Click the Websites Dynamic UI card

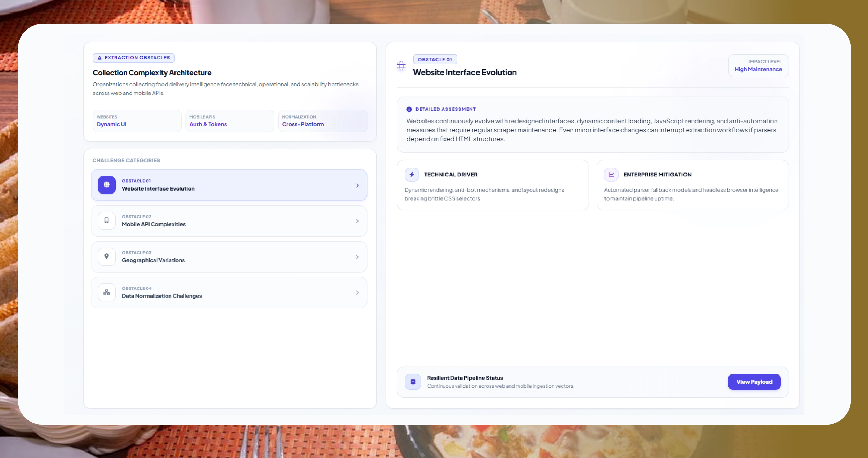tap(137, 121)
